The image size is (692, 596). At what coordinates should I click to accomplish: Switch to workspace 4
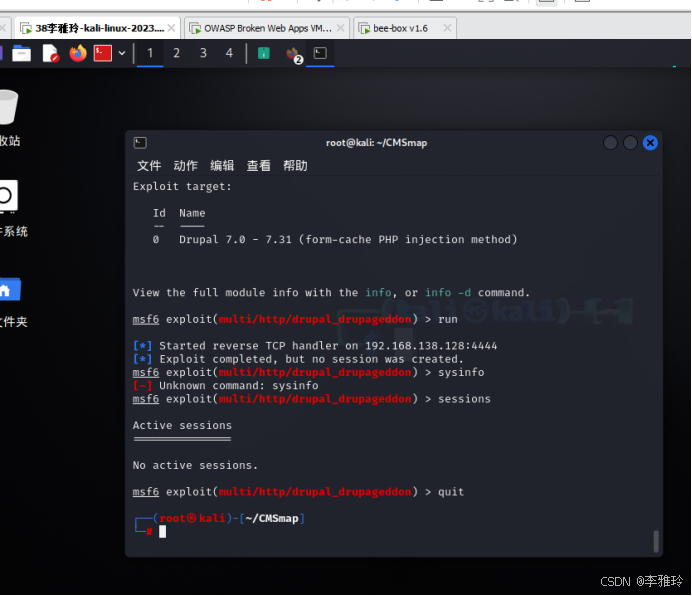(x=229, y=53)
